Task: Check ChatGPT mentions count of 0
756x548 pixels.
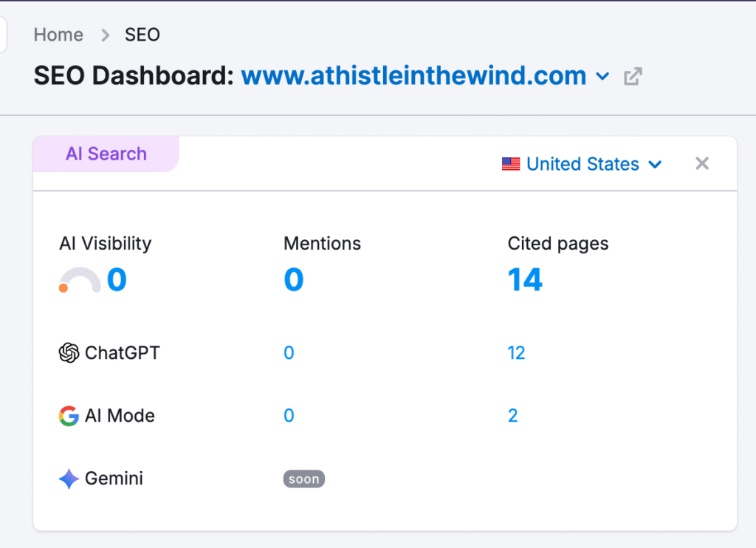Action: pos(289,352)
